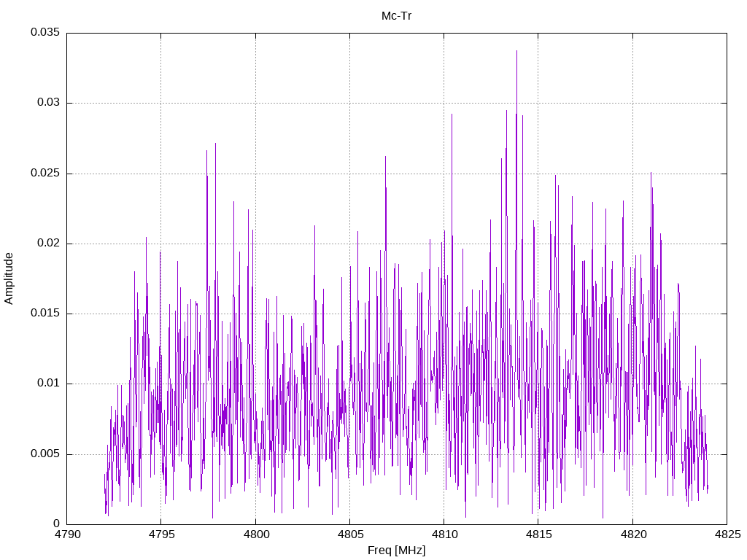Click the x-axis tick label 4825
This screenshot has height=560, width=747.
coord(728,534)
